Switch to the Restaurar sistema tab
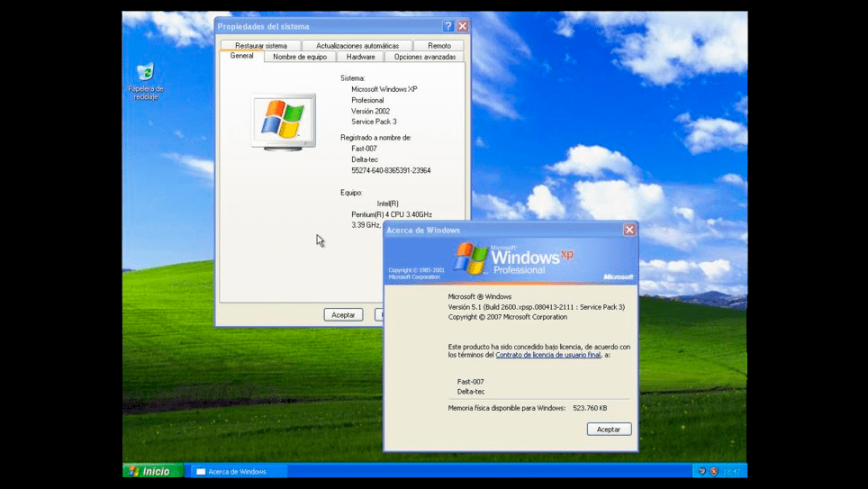868x489 pixels. (261, 45)
